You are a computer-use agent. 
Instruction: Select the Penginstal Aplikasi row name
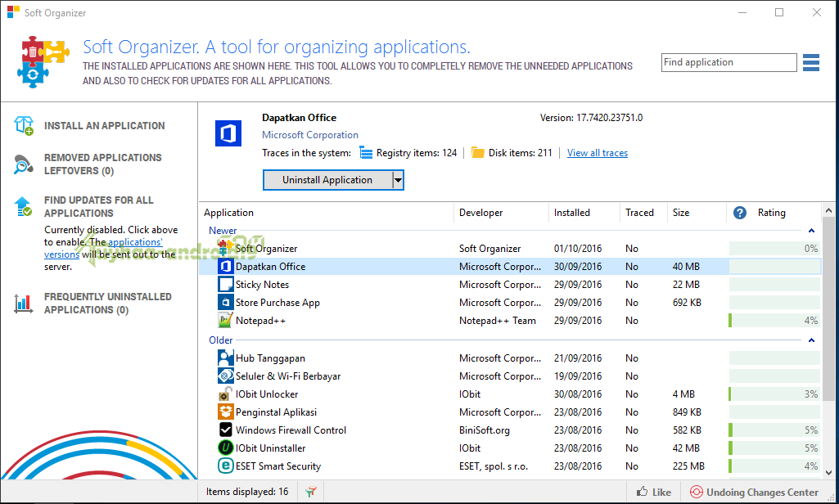click(276, 412)
